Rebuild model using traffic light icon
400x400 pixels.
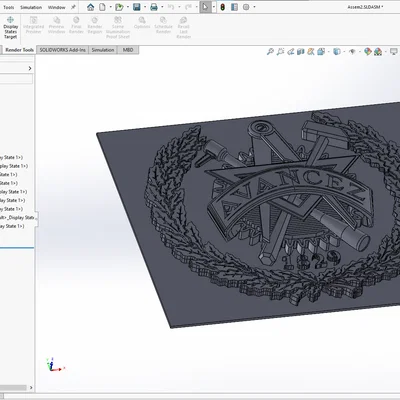pos(223,7)
